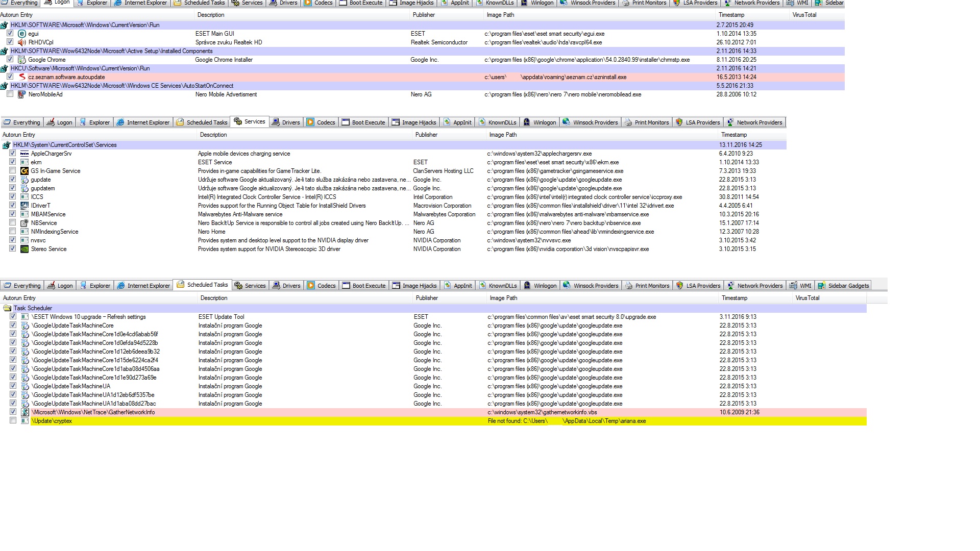Disable the AppleChargerSrv service checkbox

point(12,153)
